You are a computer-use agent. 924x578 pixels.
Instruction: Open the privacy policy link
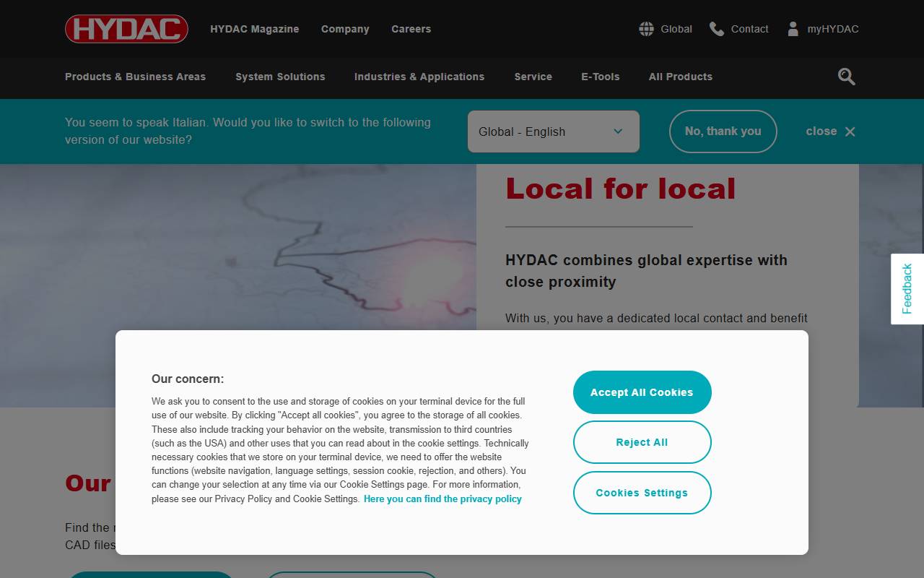click(x=443, y=499)
